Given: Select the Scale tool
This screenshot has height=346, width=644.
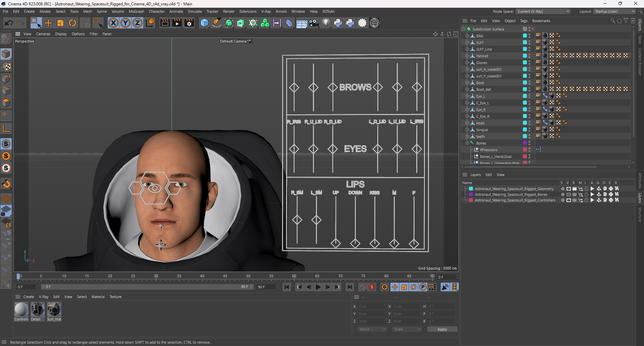Looking at the screenshot, I should point(60,23).
